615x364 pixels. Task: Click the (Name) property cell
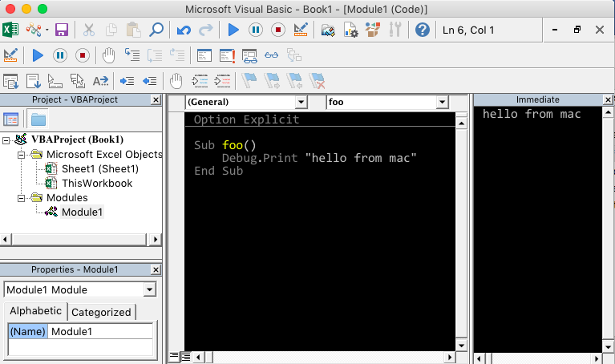click(x=28, y=332)
